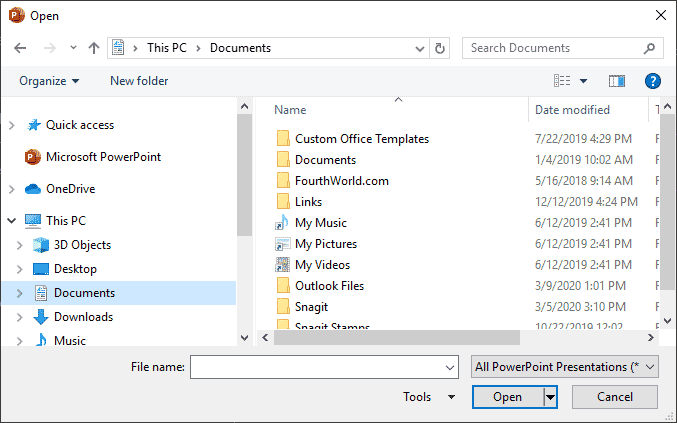Click file list horizontal scroll right arrow

tap(651, 338)
